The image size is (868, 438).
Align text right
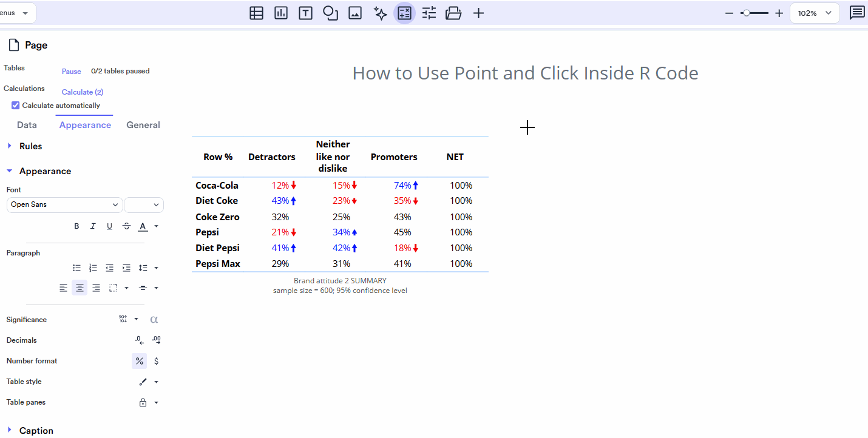pyautogui.click(x=96, y=288)
